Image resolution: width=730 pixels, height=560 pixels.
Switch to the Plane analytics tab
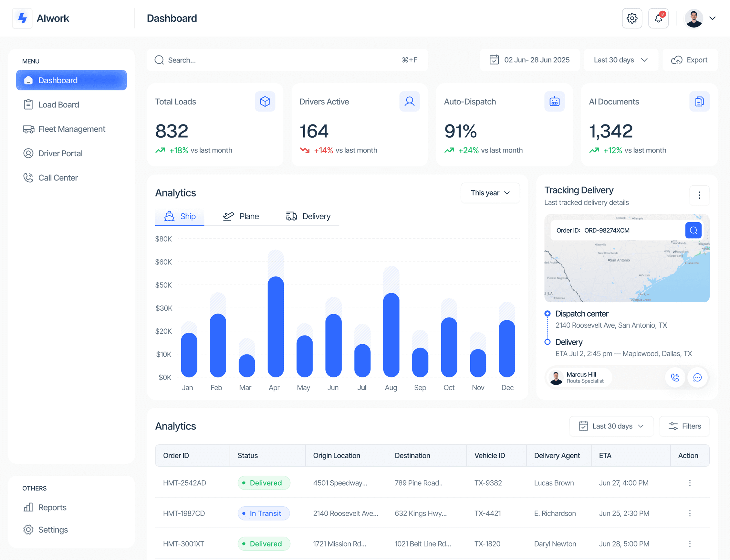pyautogui.click(x=241, y=216)
